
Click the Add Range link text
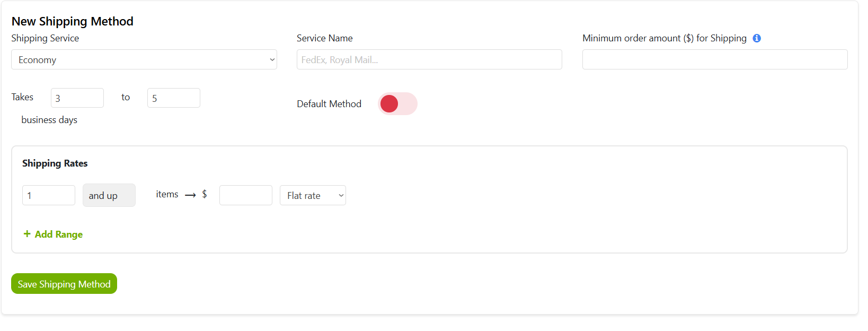coord(59,234)
